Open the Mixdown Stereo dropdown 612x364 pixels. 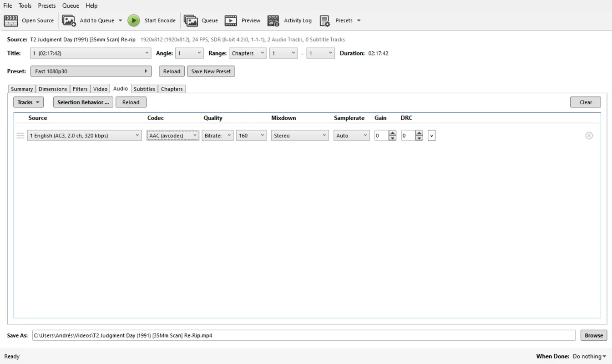click(300, 136)
